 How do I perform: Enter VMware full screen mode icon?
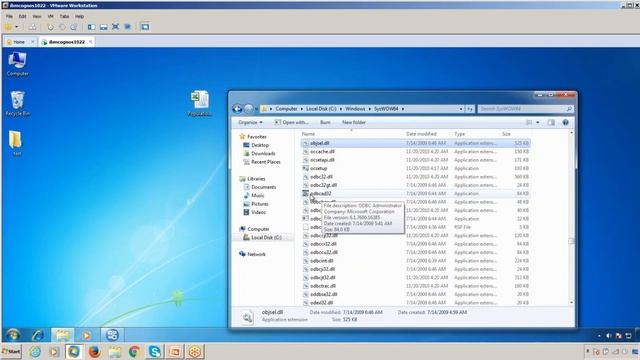116,27
